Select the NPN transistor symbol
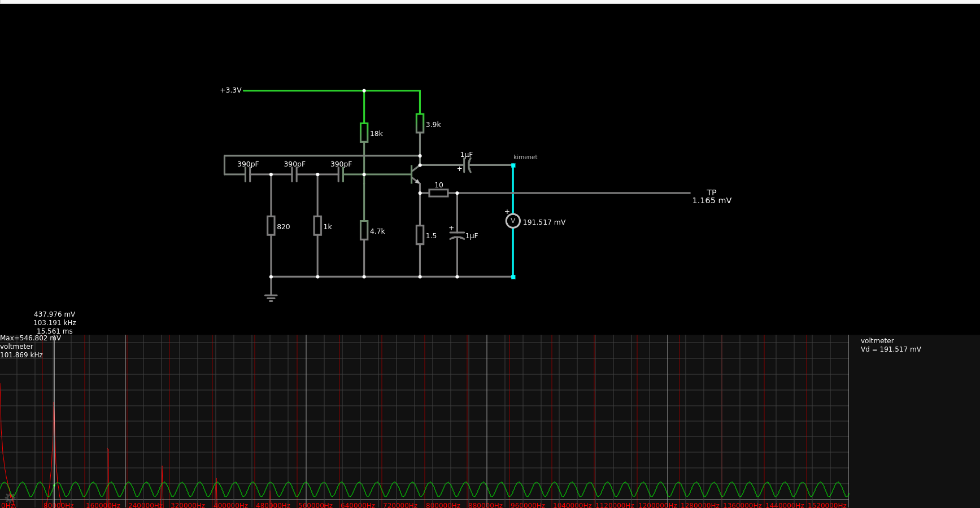This screenshot has height=508, width=980. tap(415, 174)
